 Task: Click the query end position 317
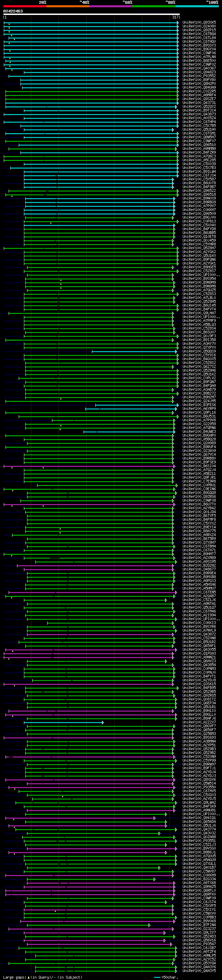point(175,17)
